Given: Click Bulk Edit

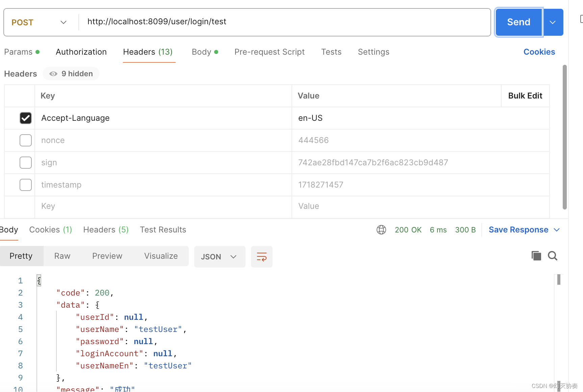Looking at the screenshot, I should coord(525,96).
